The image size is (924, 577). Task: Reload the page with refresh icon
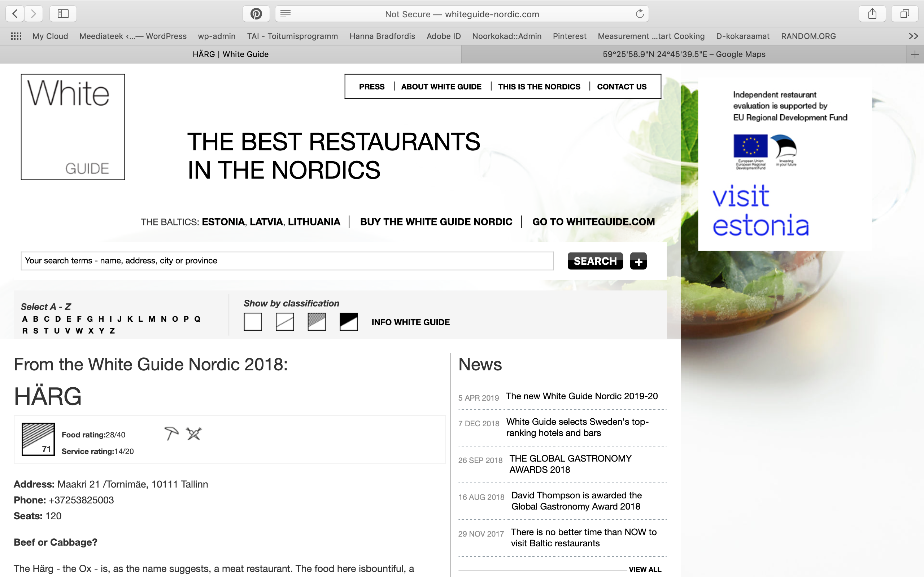[640, 14]
